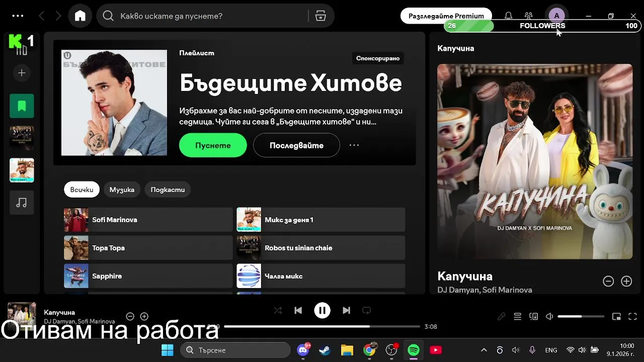
Task: Open Robos tu sinian chaie sidebar thumbnail
Action: point(22,138)
